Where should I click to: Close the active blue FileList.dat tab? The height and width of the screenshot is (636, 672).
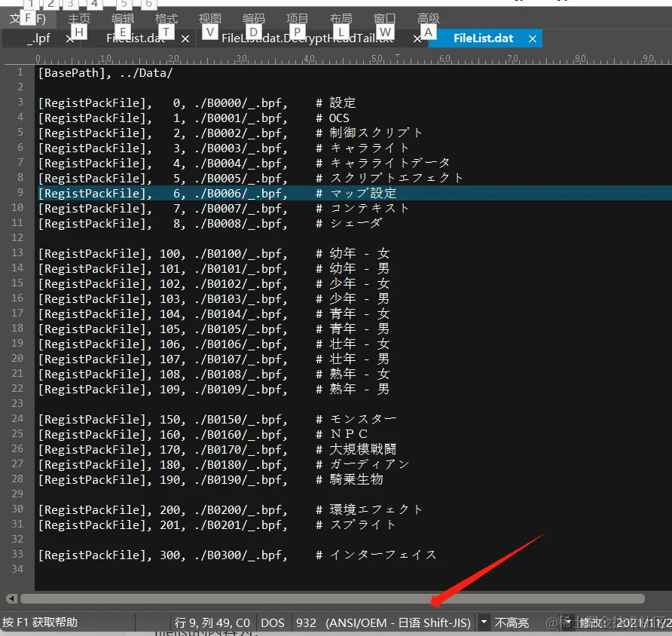533,39
